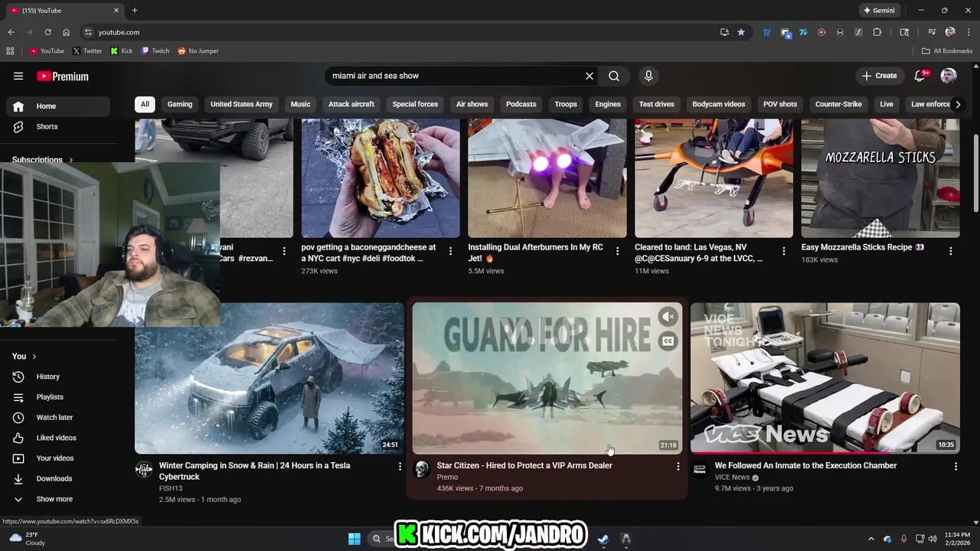Open Watch later in the sidebar
The width and height of the screenshot is (980, 551).
click(58, 417)
